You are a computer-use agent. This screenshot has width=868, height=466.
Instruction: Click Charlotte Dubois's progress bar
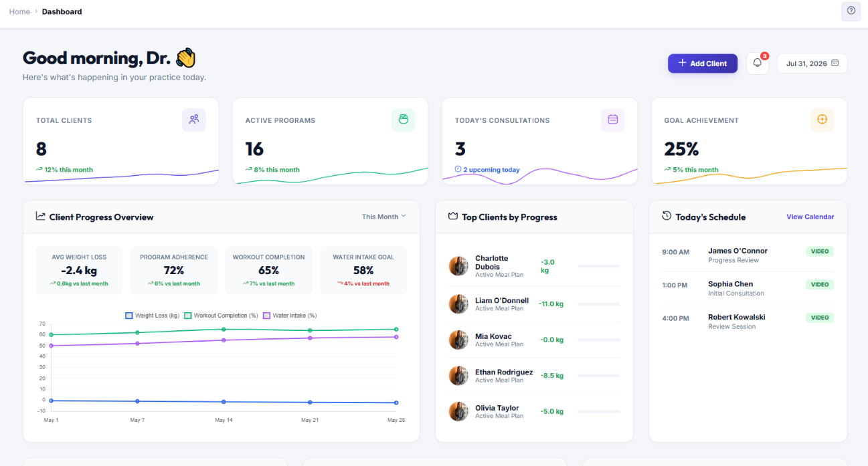click(x=599, y=266)
